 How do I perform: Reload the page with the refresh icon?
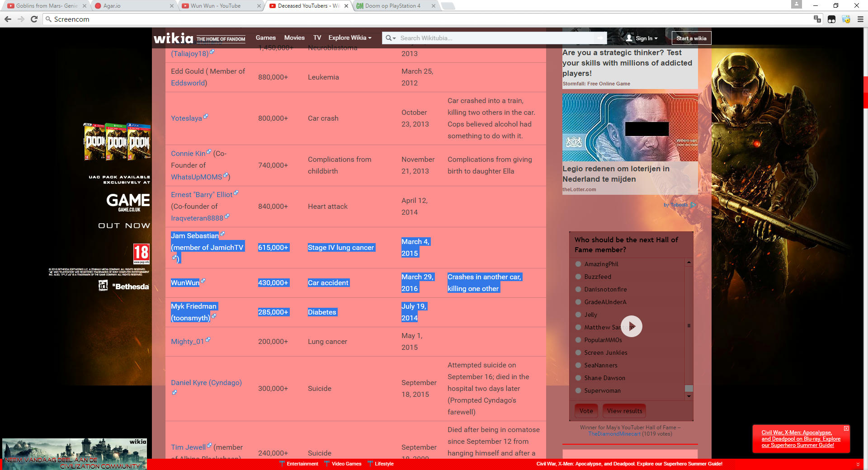click(34, 19)
